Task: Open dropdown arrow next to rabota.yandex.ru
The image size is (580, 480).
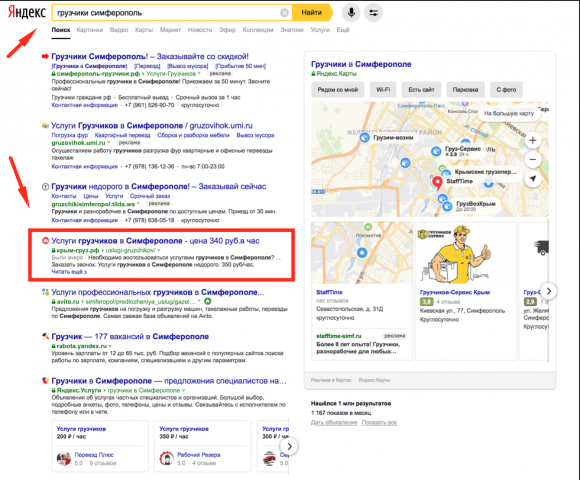Action: tap(110, 346)
